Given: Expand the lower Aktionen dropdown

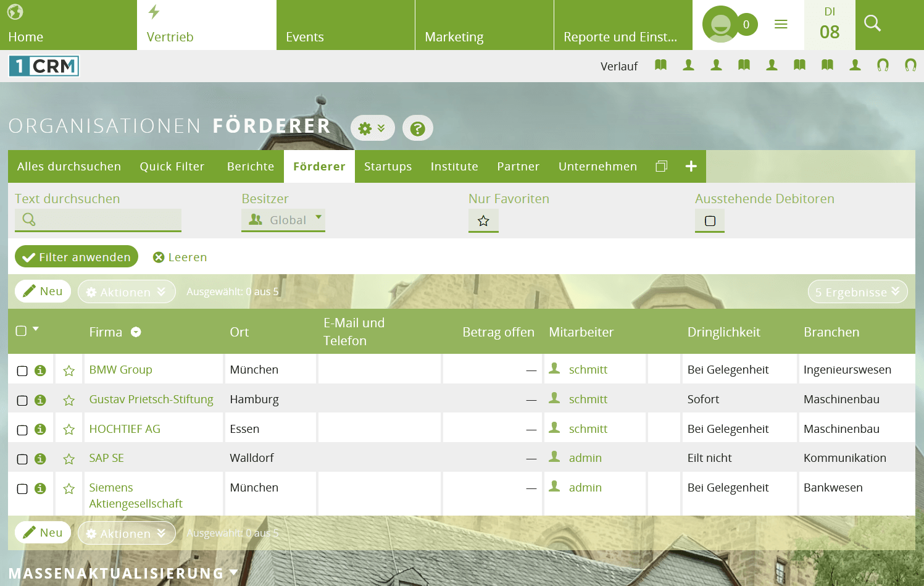Looking at the screenshot, I should 127,533.
